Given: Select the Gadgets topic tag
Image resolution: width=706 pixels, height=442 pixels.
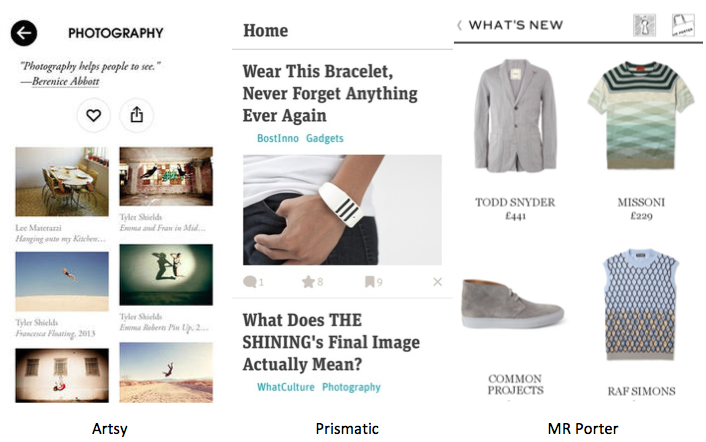Looking at the screenshot, I should click(x=325, y=138).
